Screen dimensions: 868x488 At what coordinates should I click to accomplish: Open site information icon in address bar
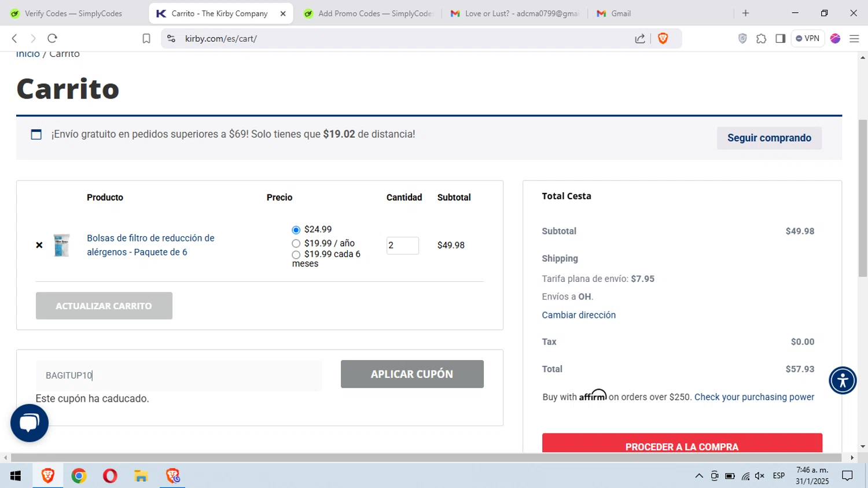point(171,38)
